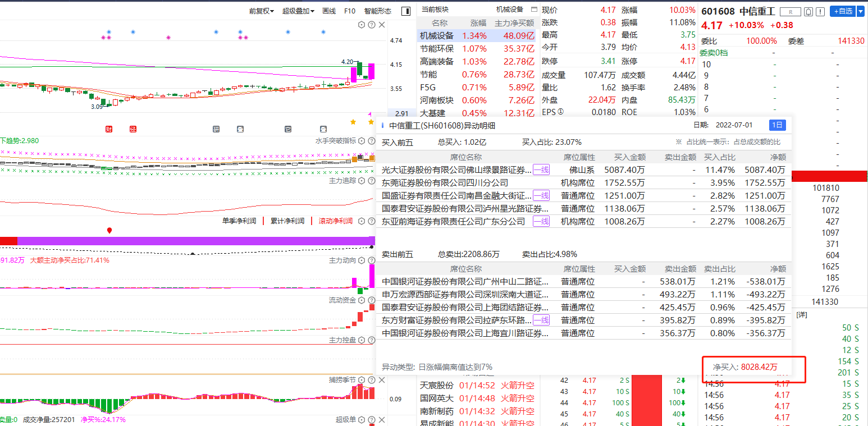The image size is (868, 426).
Task: Sort by 涨幅 column header in sector list
Action: [x=478, y=23]
